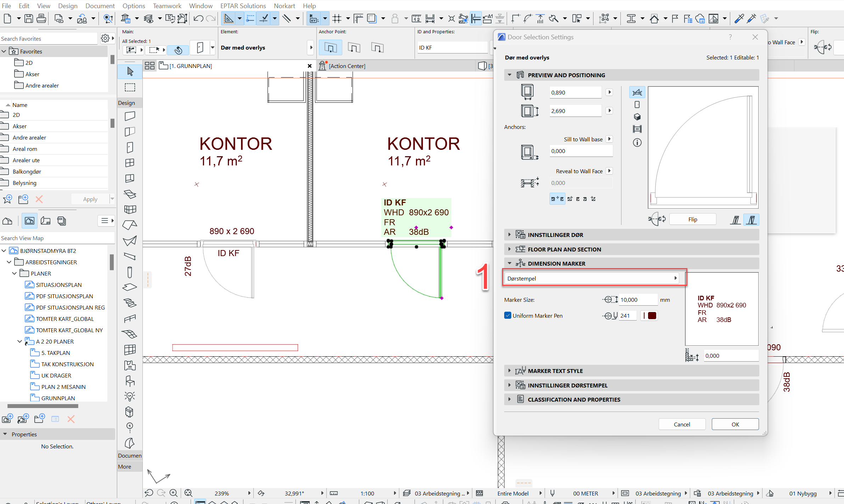
Task: Select the Marquee tool
Action: 130,87
